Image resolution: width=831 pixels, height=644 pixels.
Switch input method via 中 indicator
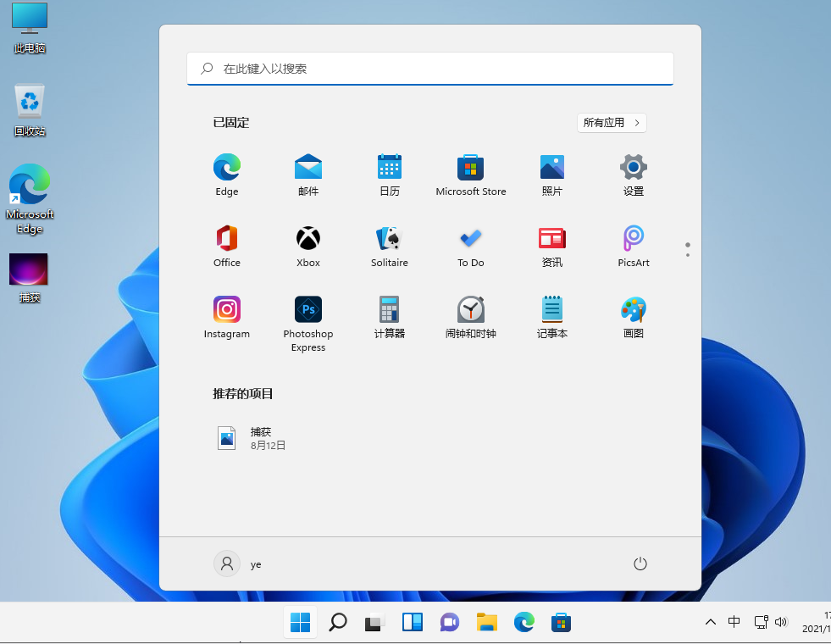(734, 623)
